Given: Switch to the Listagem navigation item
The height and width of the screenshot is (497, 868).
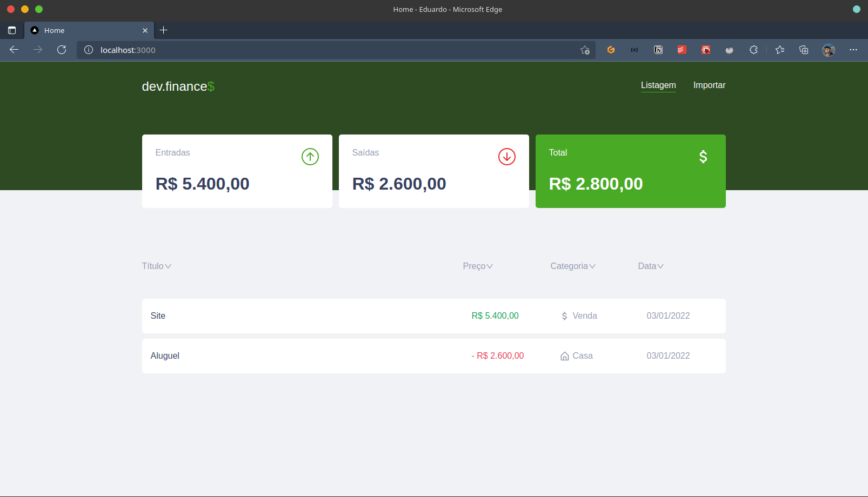Looking at the screenshot, I should pyautogui.click(x=658, y=85).
